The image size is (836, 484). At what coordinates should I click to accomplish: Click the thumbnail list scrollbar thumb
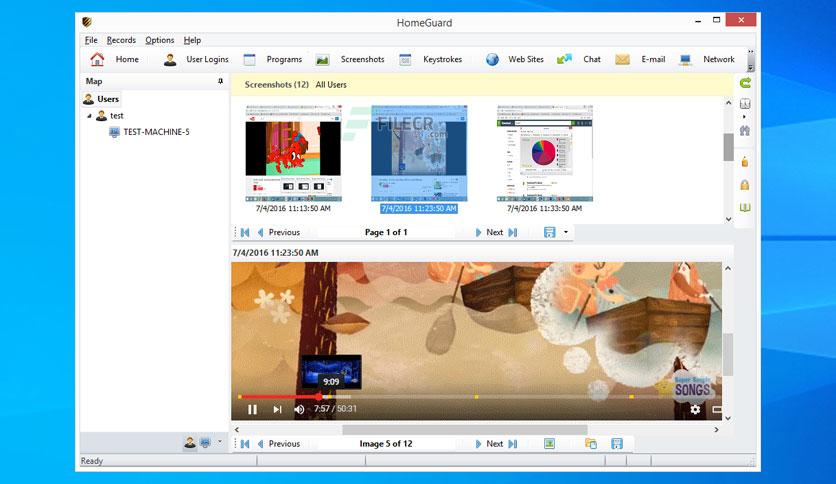click(728, 147)
